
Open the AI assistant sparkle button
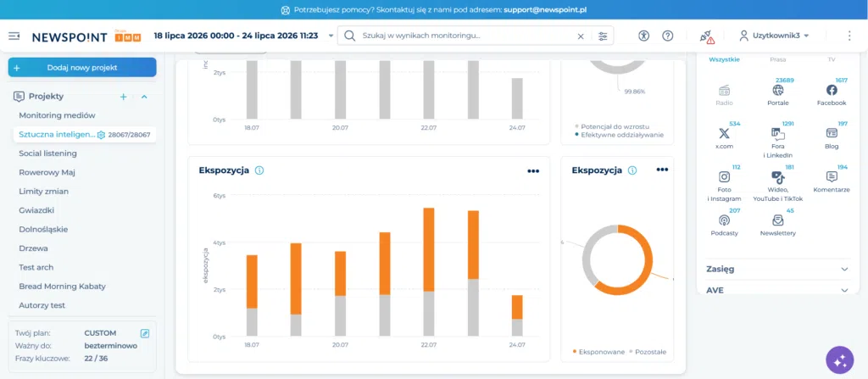tap(840, 360)
